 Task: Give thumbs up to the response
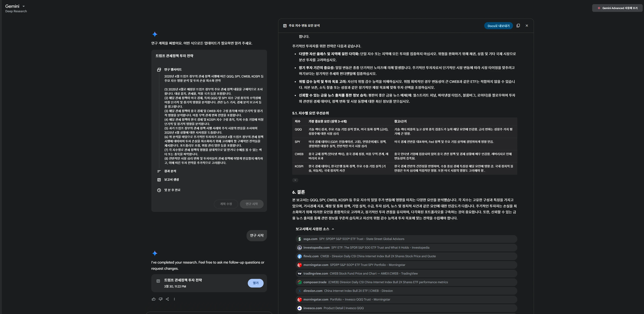click(153, 299)
